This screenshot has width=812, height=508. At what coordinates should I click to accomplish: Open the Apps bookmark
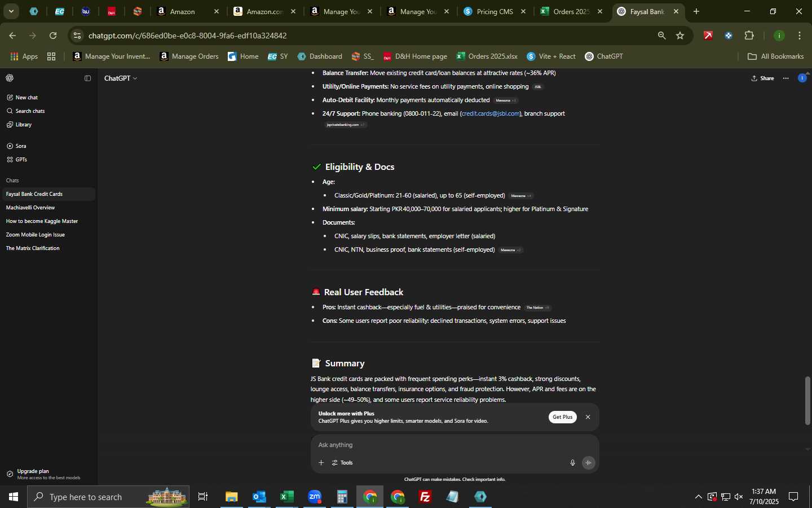point(24,56)
